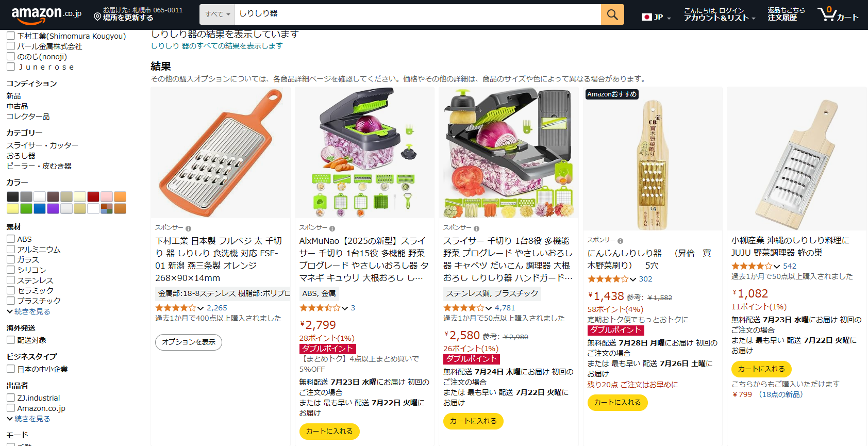Screen dimensions: 868x446
Task: Open the orange Shimomura grater product image
Action: point(221,152)
